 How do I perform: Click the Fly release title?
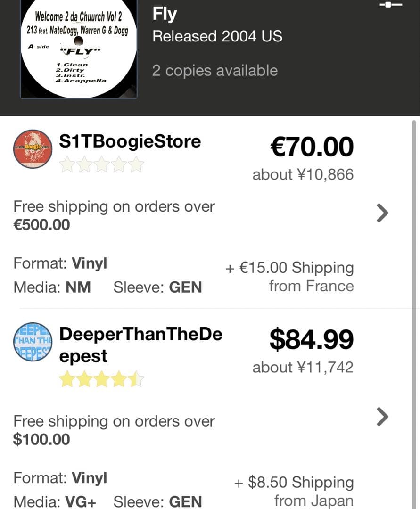point(165,14)
